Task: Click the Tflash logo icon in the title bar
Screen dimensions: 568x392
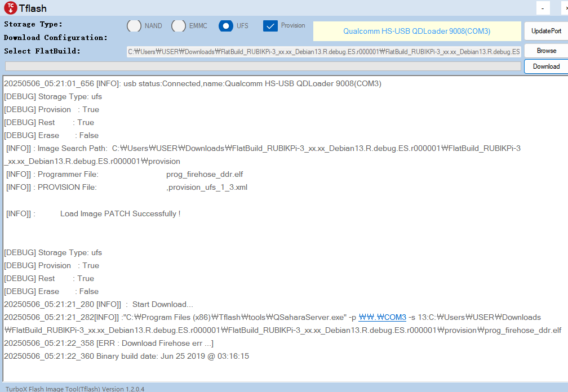Action: [x=11, y=8]
